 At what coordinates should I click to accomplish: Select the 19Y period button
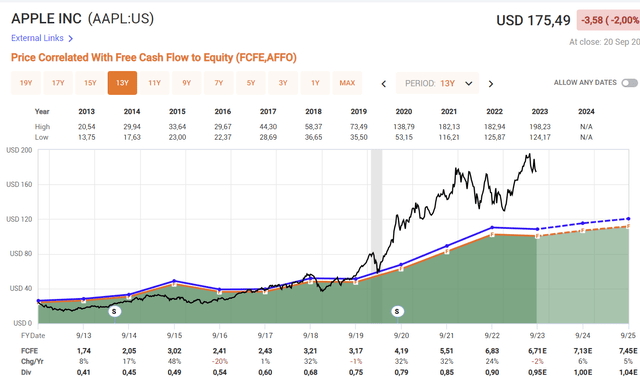click(26, 83)
